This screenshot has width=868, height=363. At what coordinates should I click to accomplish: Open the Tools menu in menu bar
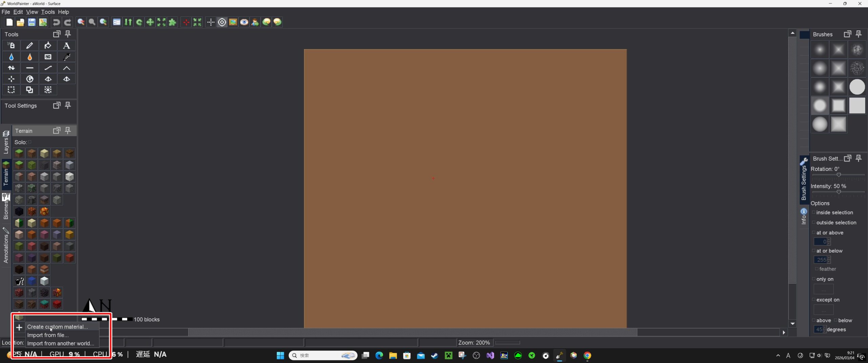(48, 12)
